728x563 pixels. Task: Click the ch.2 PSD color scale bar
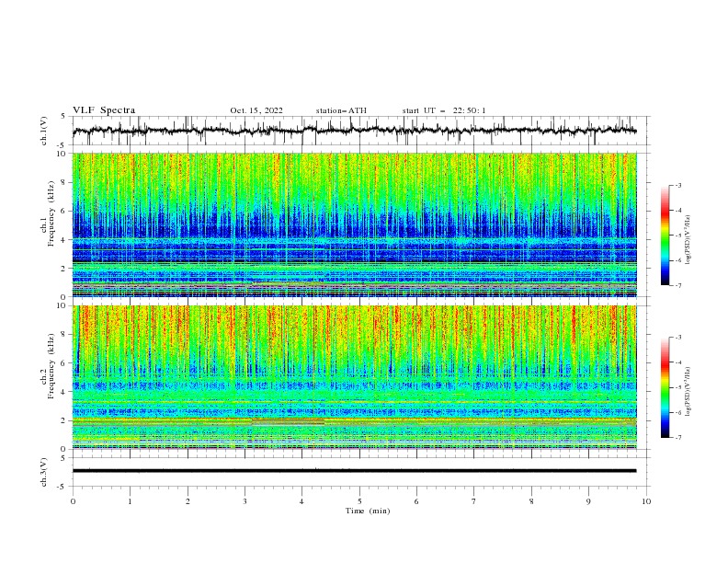665,387
